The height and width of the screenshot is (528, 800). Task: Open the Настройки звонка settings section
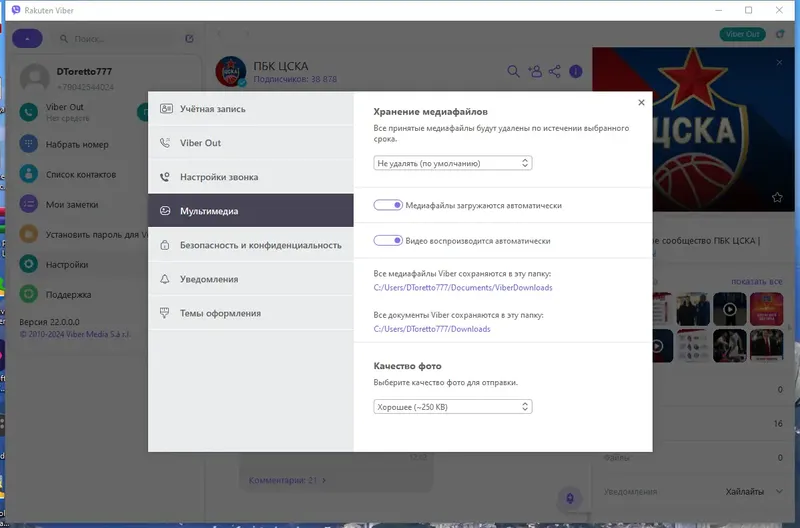click(251, 177)
